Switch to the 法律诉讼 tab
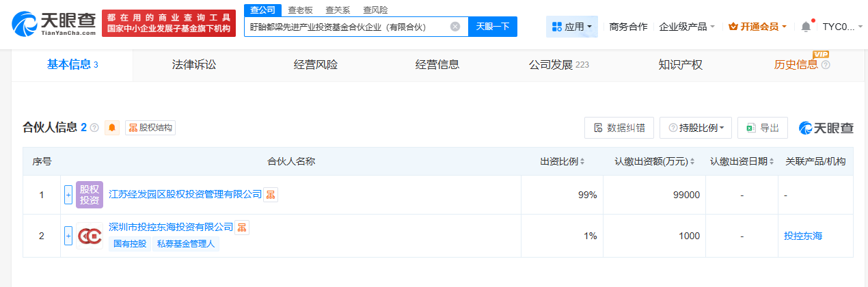 [194, 65]
